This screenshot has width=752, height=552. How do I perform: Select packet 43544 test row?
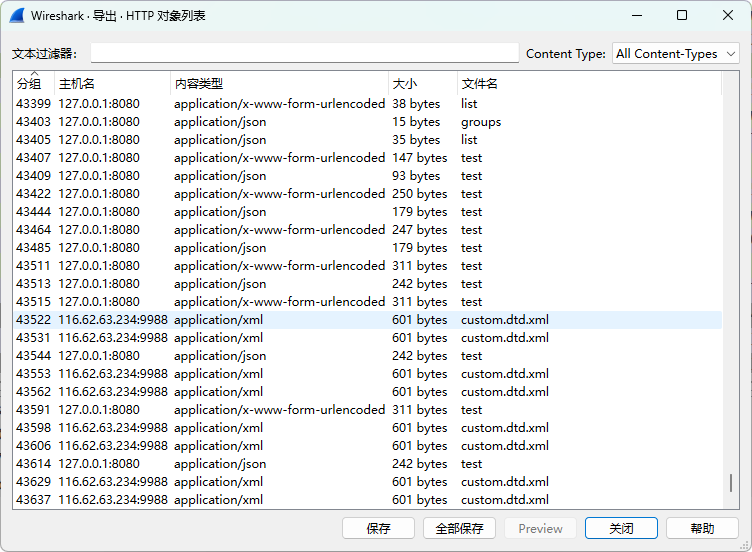coord(367,356)
